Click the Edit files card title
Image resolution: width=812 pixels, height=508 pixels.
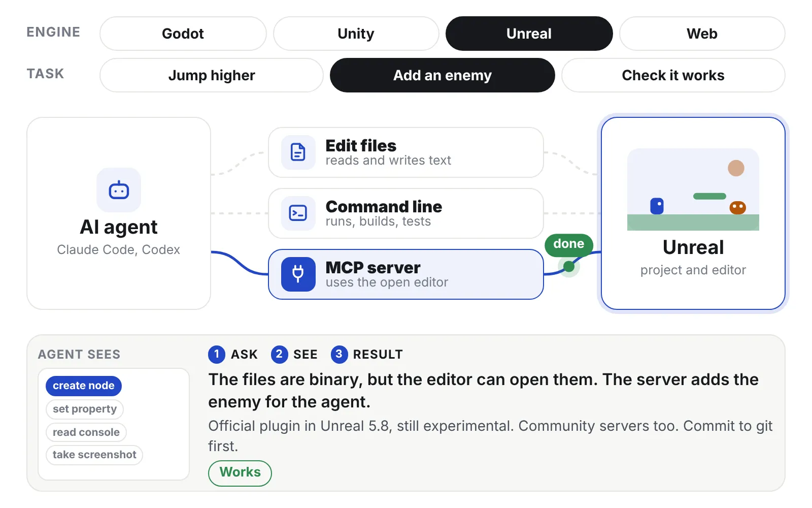tap(361, 146)
